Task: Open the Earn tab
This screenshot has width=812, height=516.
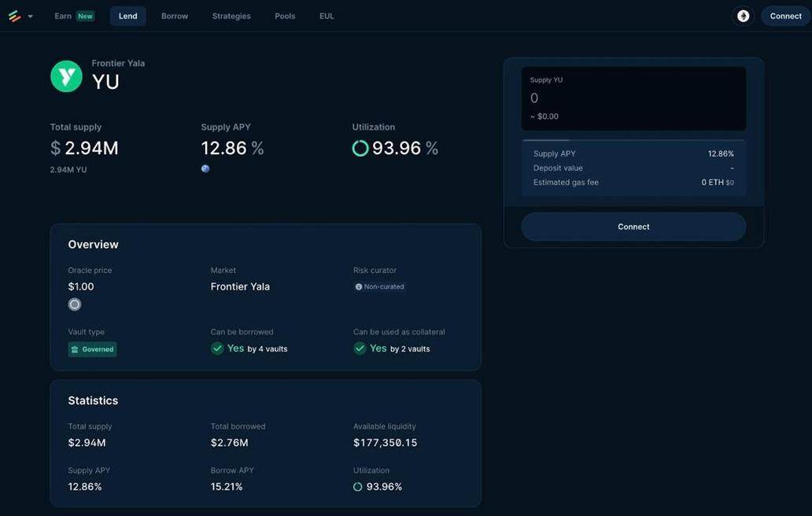Action: pos(63,16)
